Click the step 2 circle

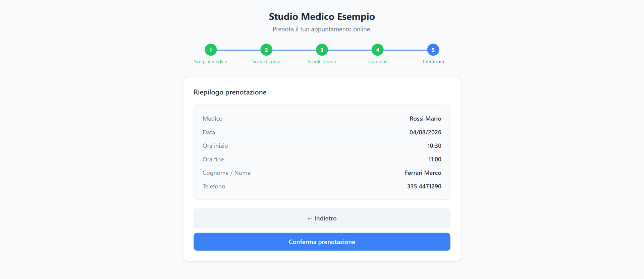[x=266, y=50]
